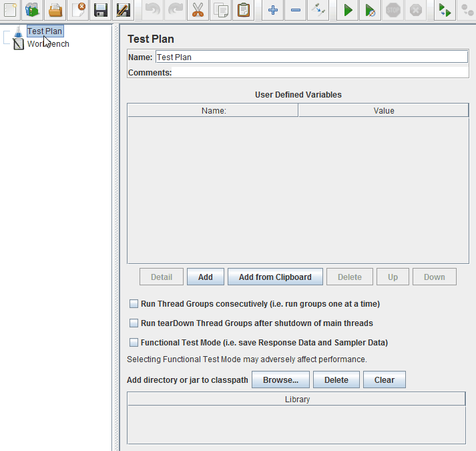Focus the Name input field

(312, 57)
